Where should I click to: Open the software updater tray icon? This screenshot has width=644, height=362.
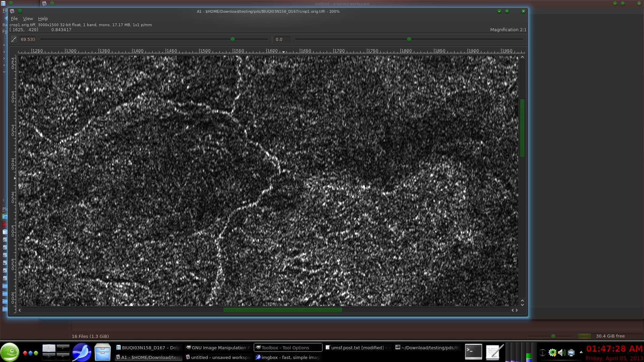pyautogui.click(x=552, y=353)
